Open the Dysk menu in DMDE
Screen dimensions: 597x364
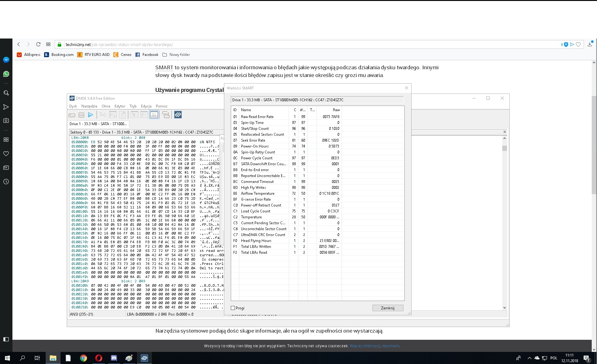point(73,106)
